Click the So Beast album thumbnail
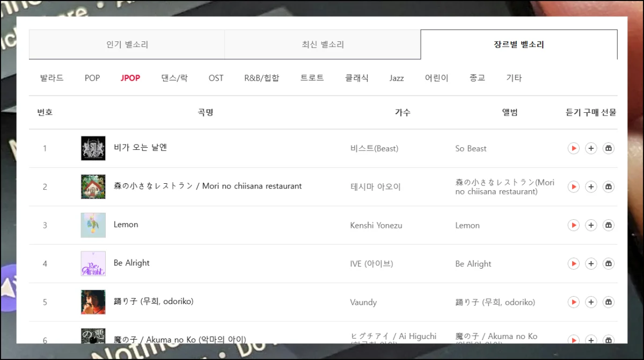 click(93, 148)
